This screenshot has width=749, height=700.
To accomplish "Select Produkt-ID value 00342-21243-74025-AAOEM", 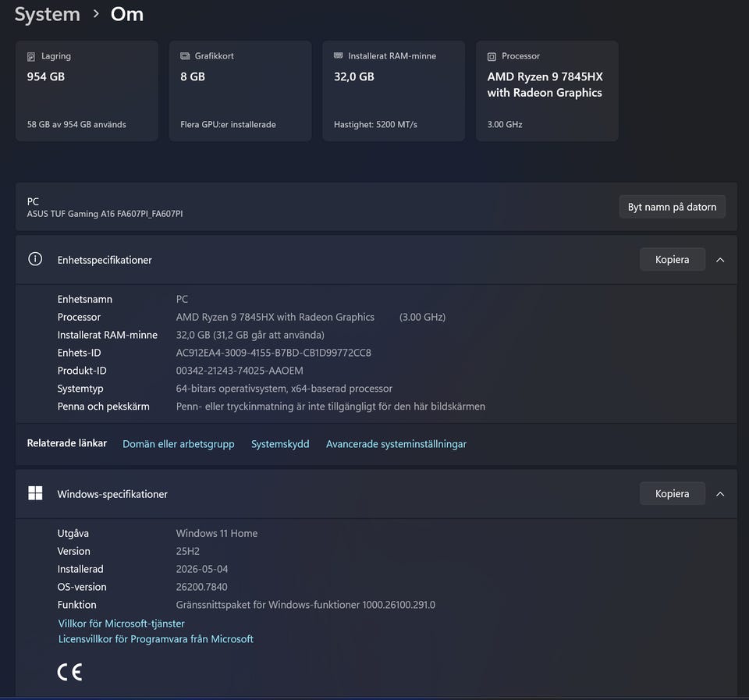I will (x=240, y=371).
